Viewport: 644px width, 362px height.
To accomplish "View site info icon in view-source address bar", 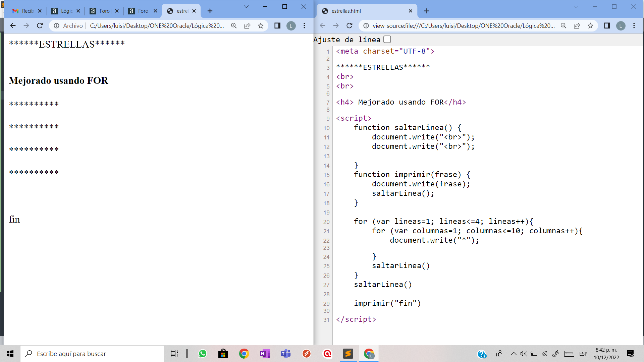I will click(366, 26).
